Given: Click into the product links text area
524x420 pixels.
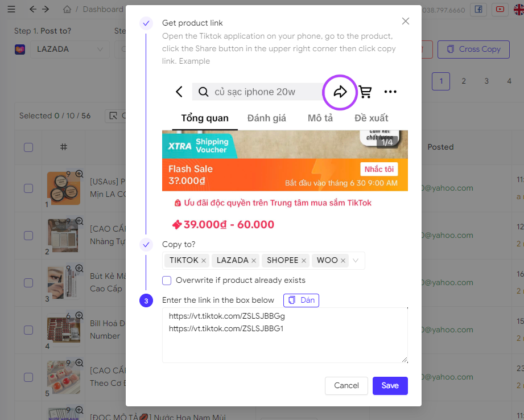Looking at the screenshot, I should (284, 335).
